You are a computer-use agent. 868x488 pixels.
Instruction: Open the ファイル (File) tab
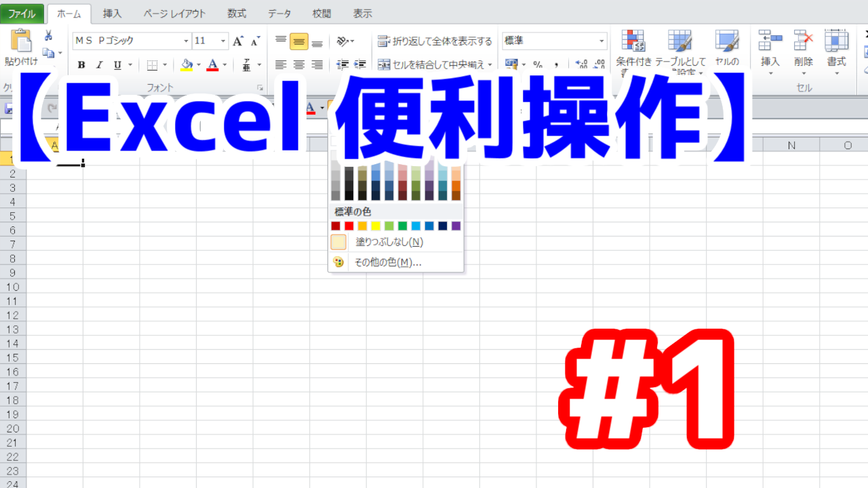pos(22,14)
